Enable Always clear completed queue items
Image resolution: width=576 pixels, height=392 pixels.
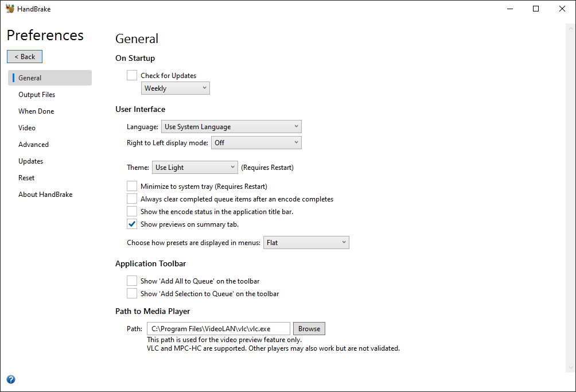point(132,199)
